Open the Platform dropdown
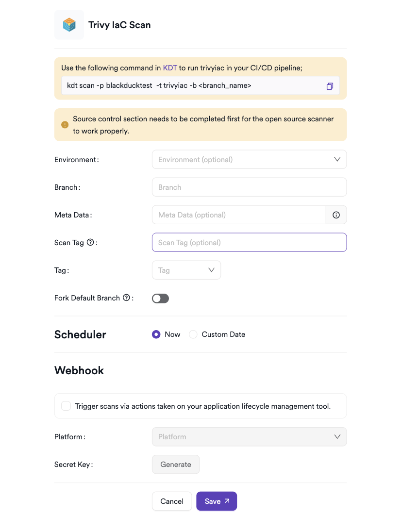402x532 pixels. pyautogui.click(x=249, y=437)
